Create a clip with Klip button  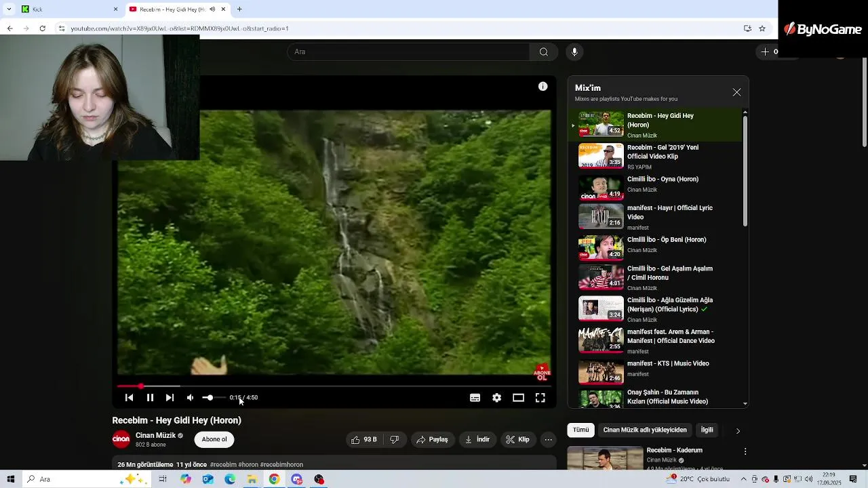517,440
